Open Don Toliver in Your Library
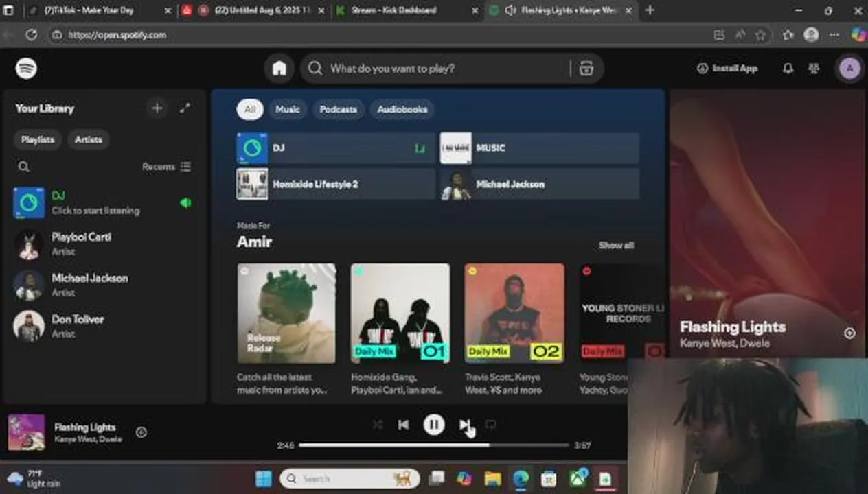The image size is (868, 494). (x=103, y=327)
